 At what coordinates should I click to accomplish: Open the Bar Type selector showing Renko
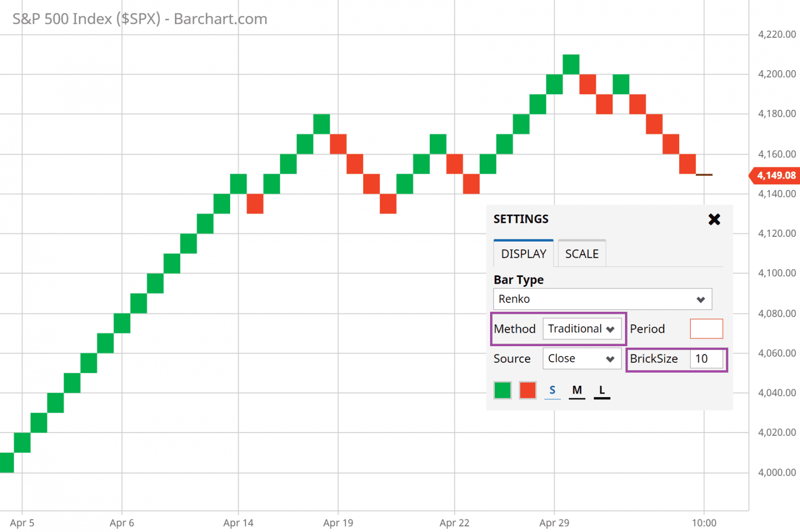pyautogui.click(x=602, y=299)
